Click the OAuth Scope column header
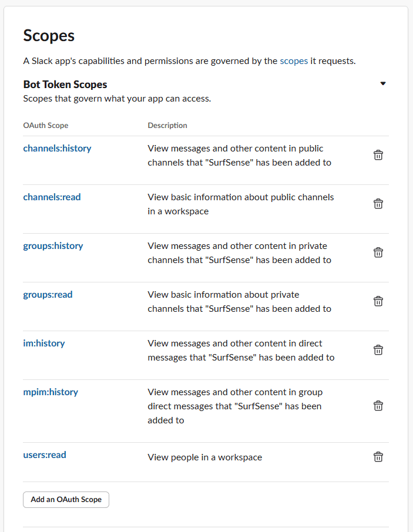 pos(45,125)
